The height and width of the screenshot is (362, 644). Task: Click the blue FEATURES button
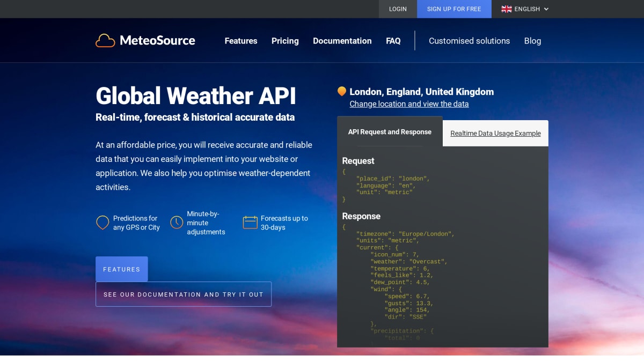(x=122, y=269)
